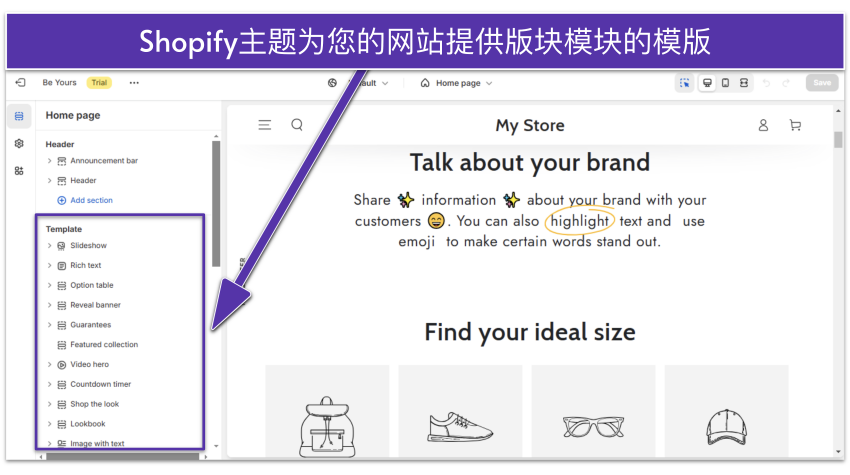
Task: Open theme settings gear icon
Action: (19, 144)
